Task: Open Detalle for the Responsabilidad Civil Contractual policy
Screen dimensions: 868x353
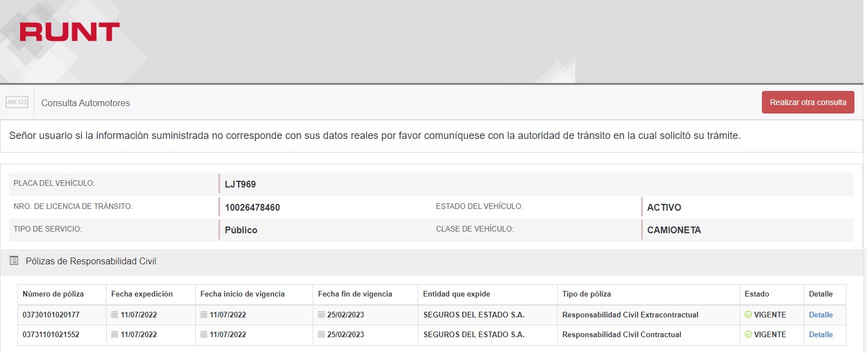Action: click(821, 334)
